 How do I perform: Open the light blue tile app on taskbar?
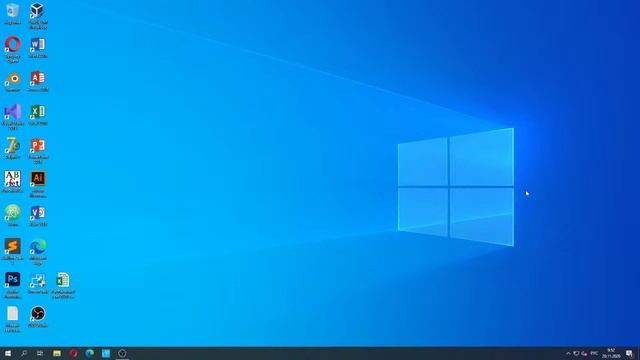[x=106, y=353]
